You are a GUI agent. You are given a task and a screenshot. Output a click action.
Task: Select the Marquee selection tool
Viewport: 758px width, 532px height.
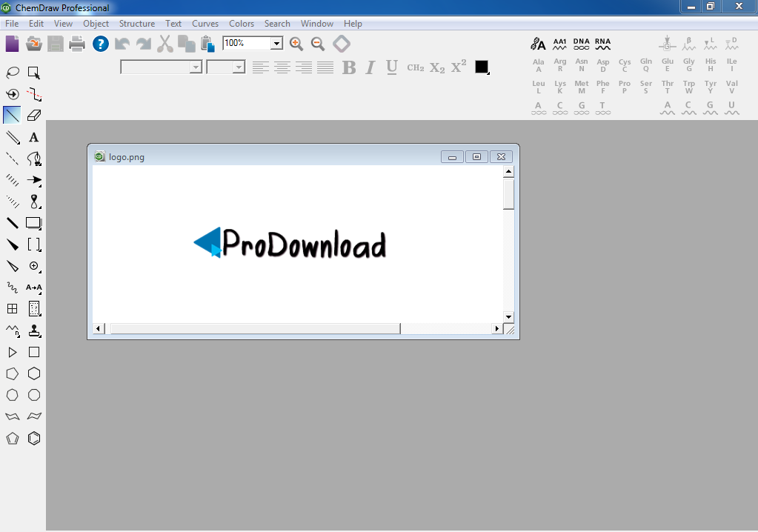(x=34, y=73)
